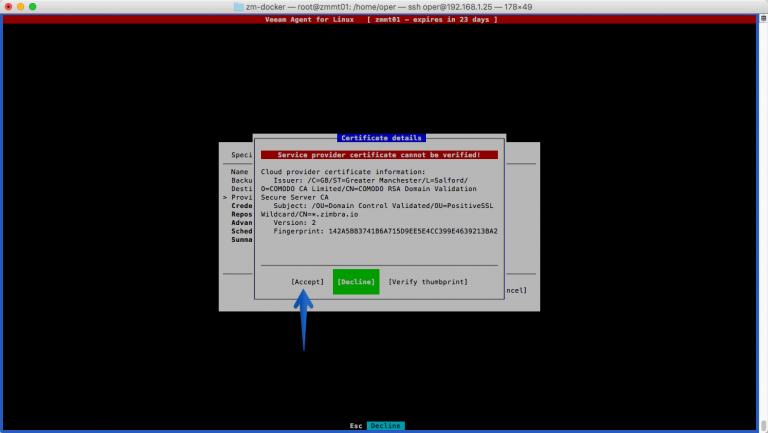Click the red certificate warning banner
Viewport: 768px width, 433px height.
[379, 155]
